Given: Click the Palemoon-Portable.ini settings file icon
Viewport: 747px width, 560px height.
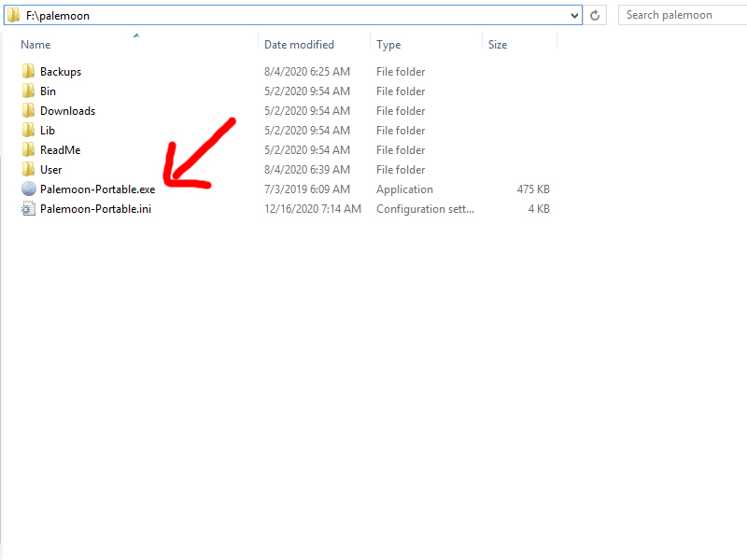Looking at the screenshot, I should click(x=28, y=209).
